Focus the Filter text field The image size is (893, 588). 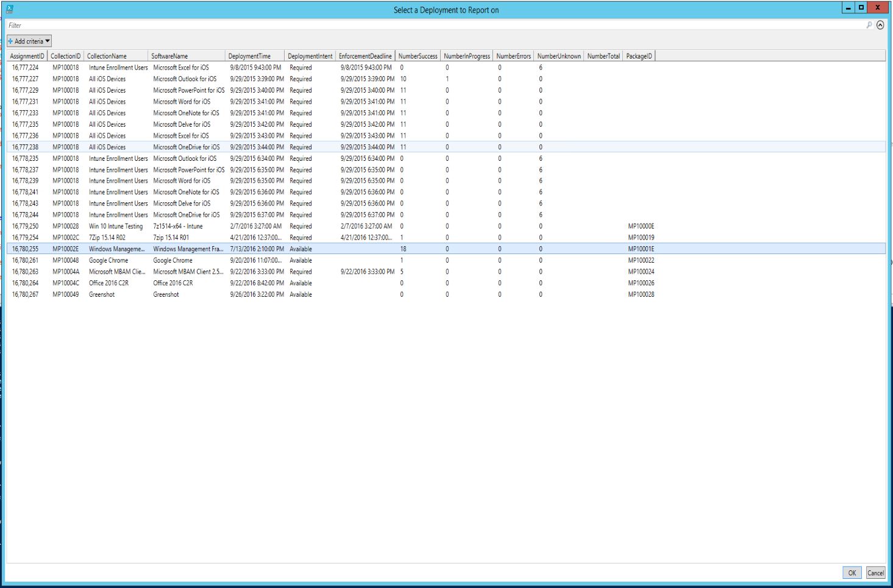pyautogui.click(x=436, y=25)
